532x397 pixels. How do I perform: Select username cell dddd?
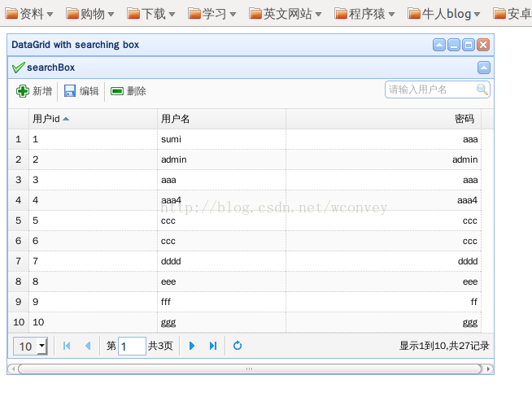click(x=221, y=261)
